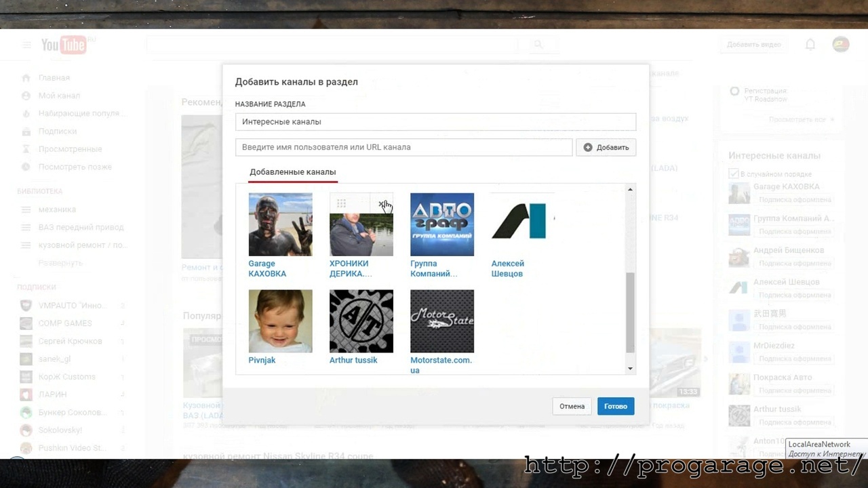Click the Просмотренные history icon

click(x=26, y=149)
